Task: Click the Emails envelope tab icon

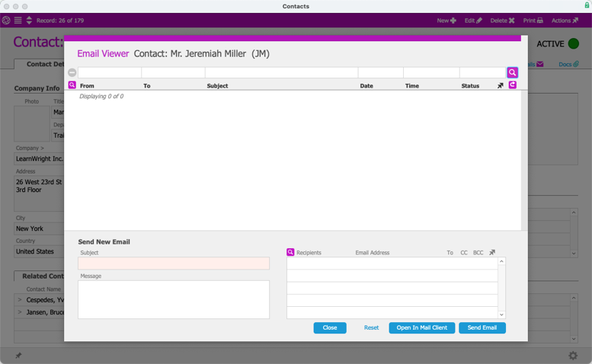Action: pyautogui.click(x=540, y=64)
